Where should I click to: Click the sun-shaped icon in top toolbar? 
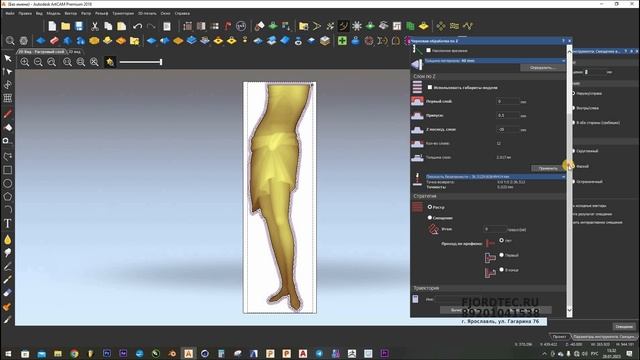[357, 26]
